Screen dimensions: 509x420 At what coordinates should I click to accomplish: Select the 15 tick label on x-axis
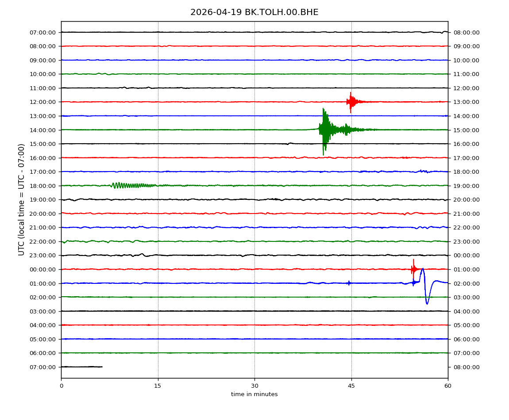click(158, 386)
